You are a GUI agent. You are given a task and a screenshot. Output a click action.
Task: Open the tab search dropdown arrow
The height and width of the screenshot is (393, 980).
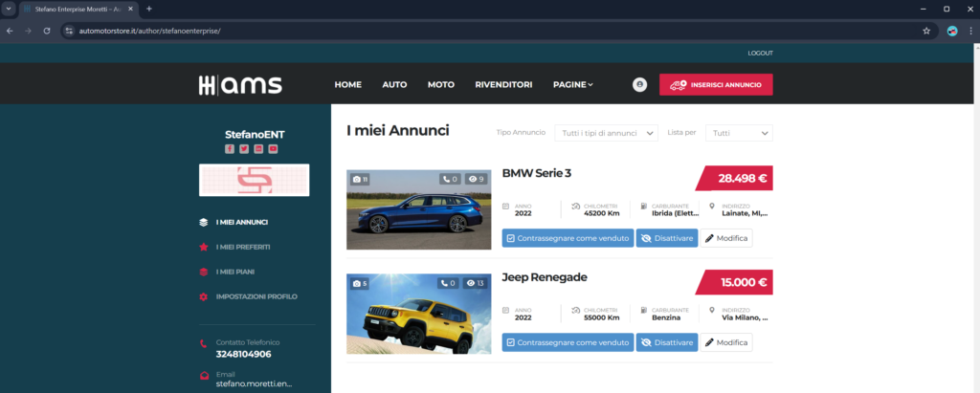pyautogui.click(x=8, y=9)
